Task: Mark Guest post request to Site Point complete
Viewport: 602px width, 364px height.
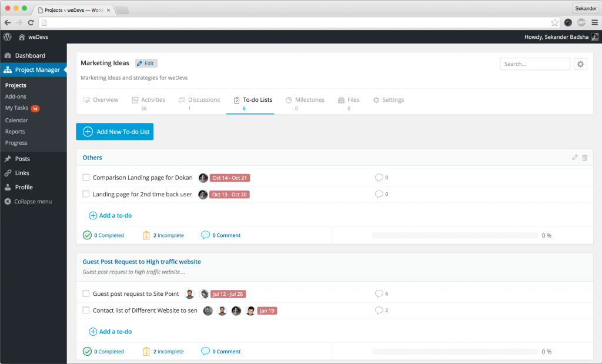Action: click(x=85, y=293)
